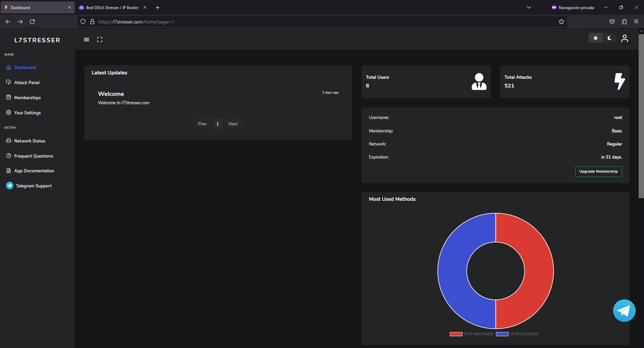The width and height of the screenshot is (644, 348).
Task: Enable dark mode with the moon icon
Action: point(609,38)
